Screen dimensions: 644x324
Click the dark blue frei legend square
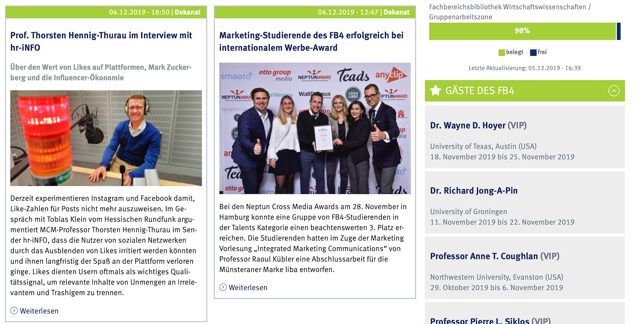(533, 52)
